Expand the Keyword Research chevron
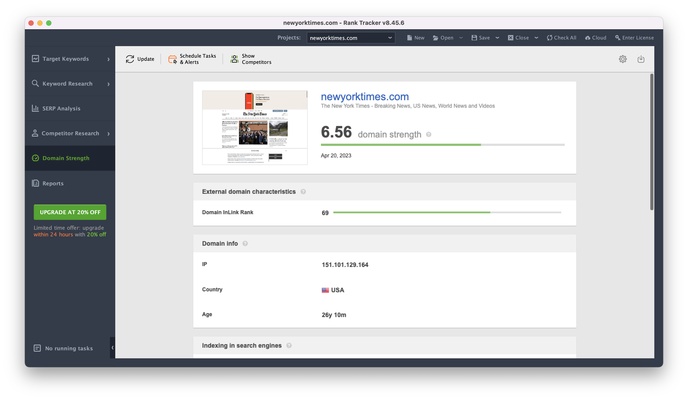The width and height of the screenshot is (688, 400). (108, 84)
